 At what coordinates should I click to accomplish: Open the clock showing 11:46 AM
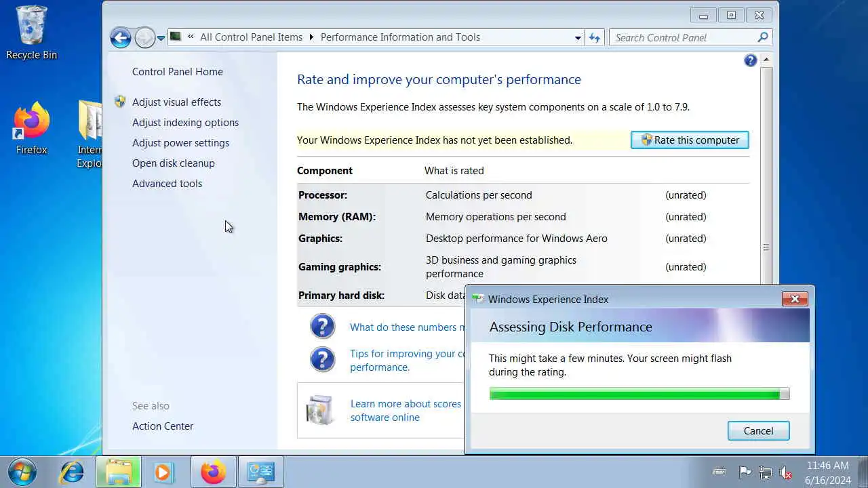coord(827,472)
